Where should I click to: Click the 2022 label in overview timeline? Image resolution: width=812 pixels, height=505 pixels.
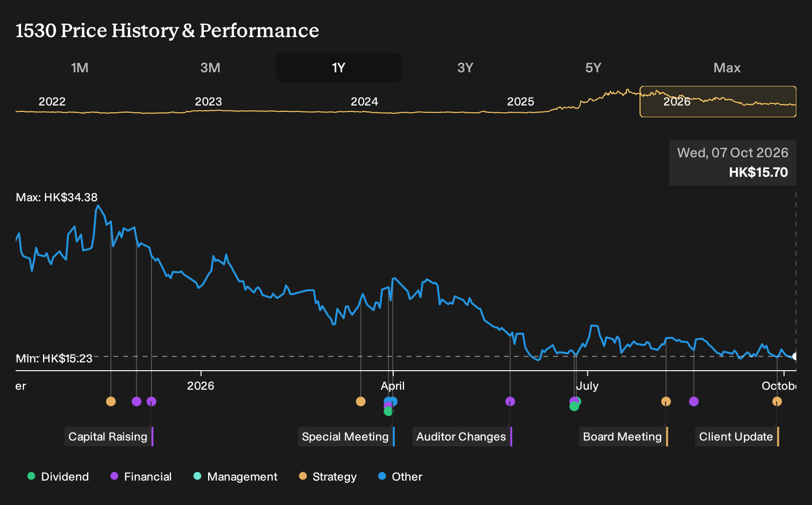point(52,102)
